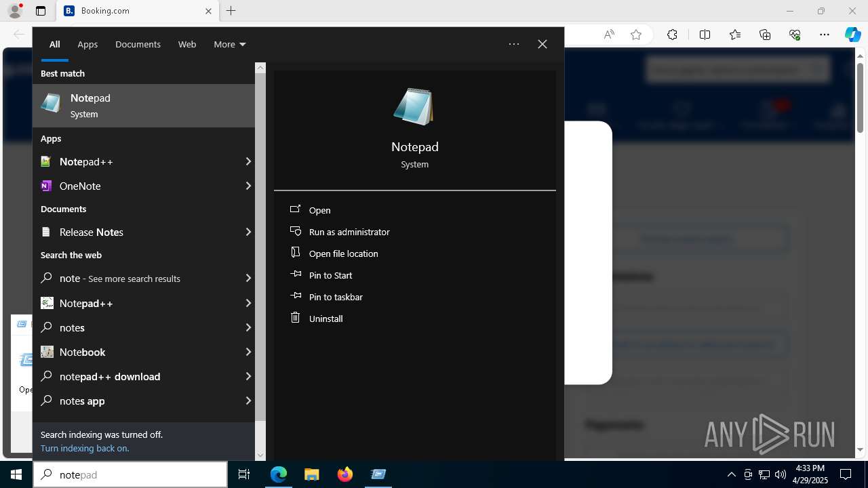This screenshot has height=488, width=868.
Task: Click Edge profile avatar icon
Action: tap(14, 11)
